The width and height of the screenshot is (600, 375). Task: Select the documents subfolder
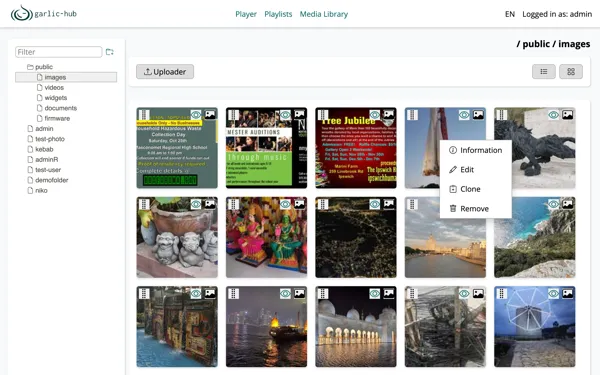click(x=57, y=108)
